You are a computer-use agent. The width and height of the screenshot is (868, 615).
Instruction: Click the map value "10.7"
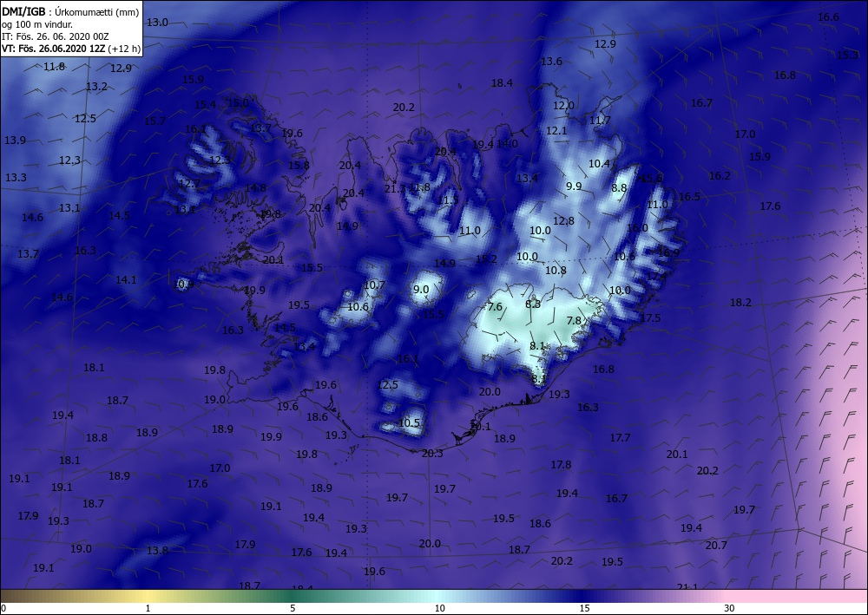374,285
